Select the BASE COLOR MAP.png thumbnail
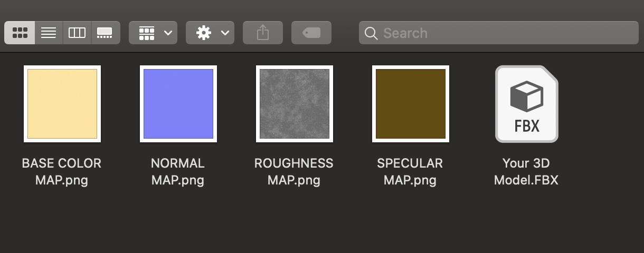 (62, 104)
